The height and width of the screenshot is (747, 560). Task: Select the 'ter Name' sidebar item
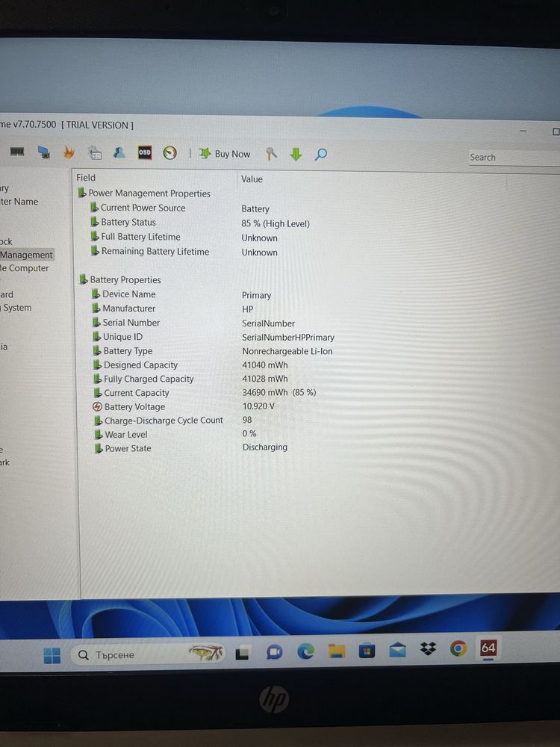19,202
